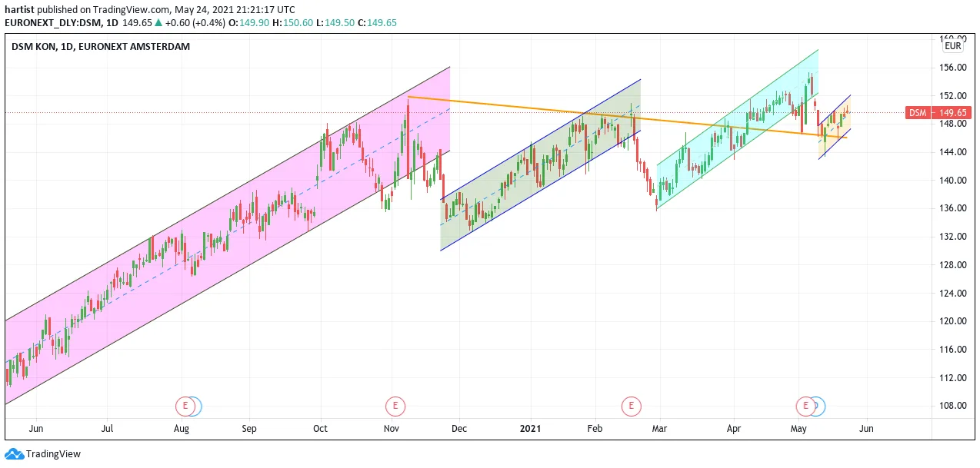Click the EUR currency label
Viewport: 980px width, 468px height.
(x=953, y=46)
